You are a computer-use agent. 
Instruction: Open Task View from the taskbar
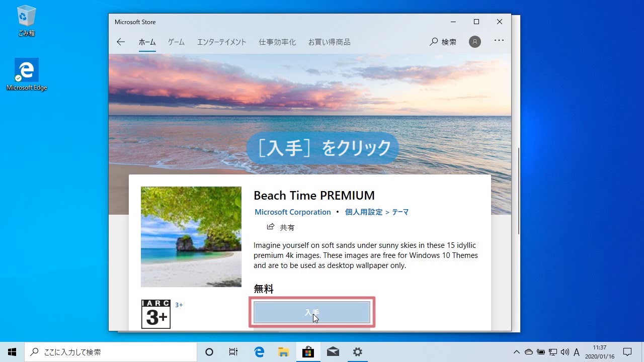tap(233, 352)
